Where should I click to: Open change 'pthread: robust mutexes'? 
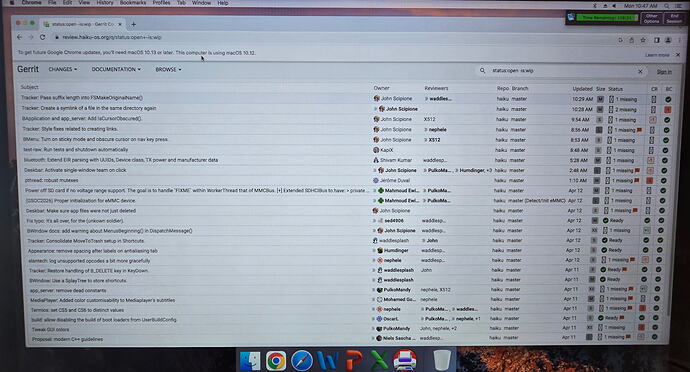click(51, 180)
